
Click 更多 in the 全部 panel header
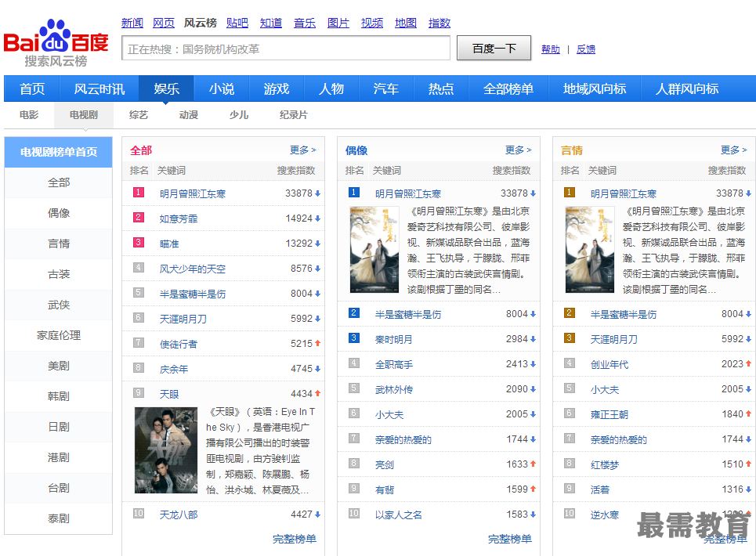coord(302,150)
